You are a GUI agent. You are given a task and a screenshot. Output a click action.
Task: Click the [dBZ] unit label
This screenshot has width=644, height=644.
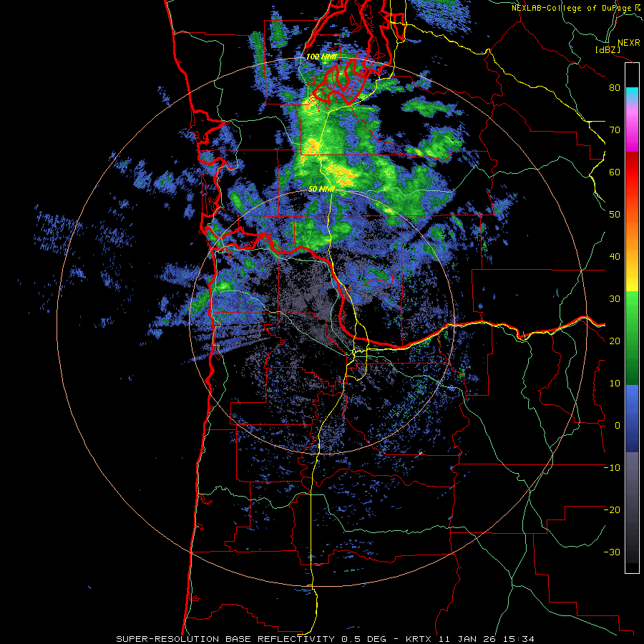coord(608,50)
